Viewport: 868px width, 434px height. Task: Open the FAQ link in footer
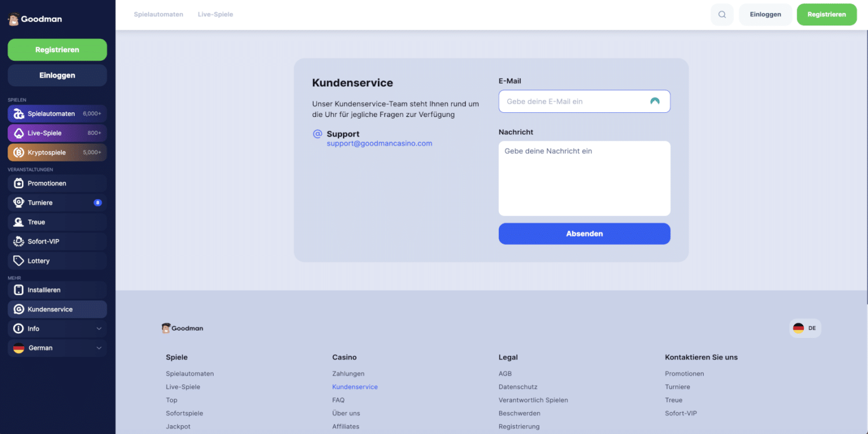pyautogui.click(x=338, y=400)
